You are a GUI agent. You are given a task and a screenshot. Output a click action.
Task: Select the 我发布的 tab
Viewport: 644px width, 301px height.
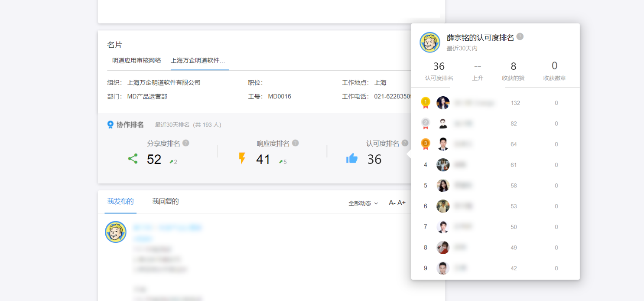coord(120,202)
